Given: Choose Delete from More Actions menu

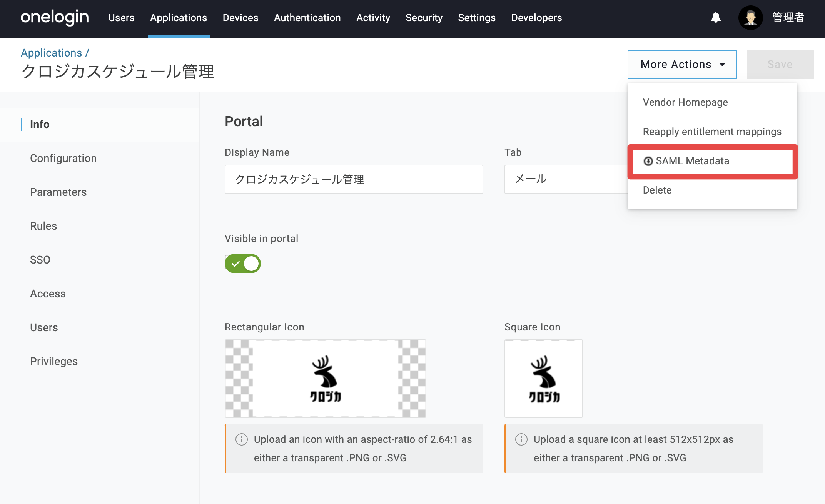Looking at the screenshot, I should tap(657, 190).
